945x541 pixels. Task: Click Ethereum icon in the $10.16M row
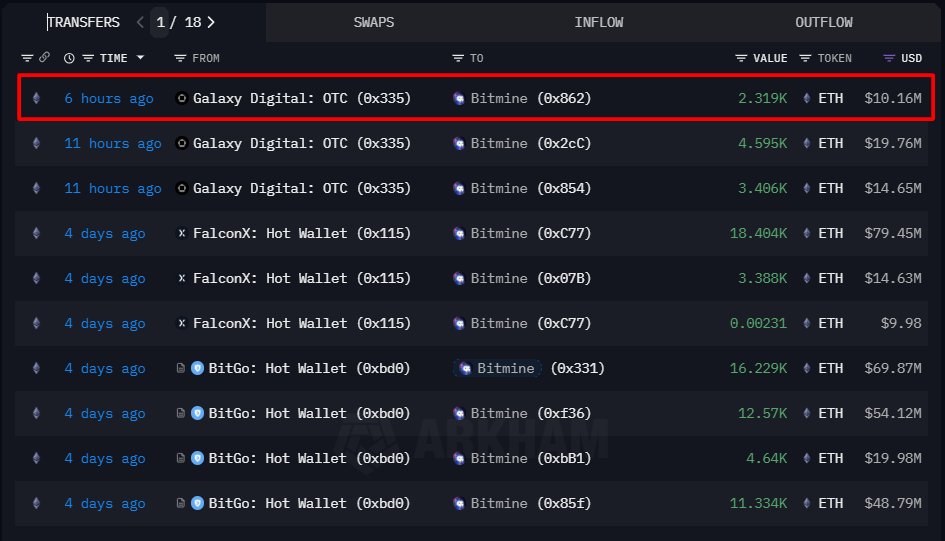[x=37, y=98]
